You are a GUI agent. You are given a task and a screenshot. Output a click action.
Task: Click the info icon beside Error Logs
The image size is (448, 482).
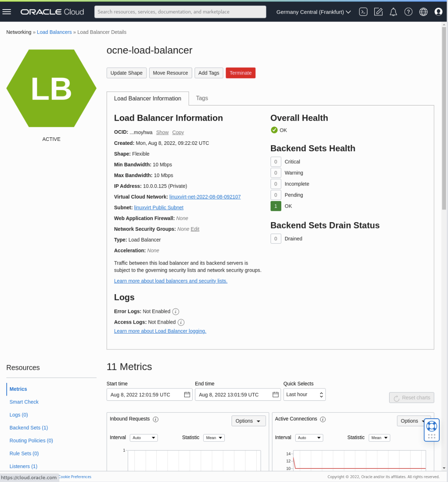175,311
